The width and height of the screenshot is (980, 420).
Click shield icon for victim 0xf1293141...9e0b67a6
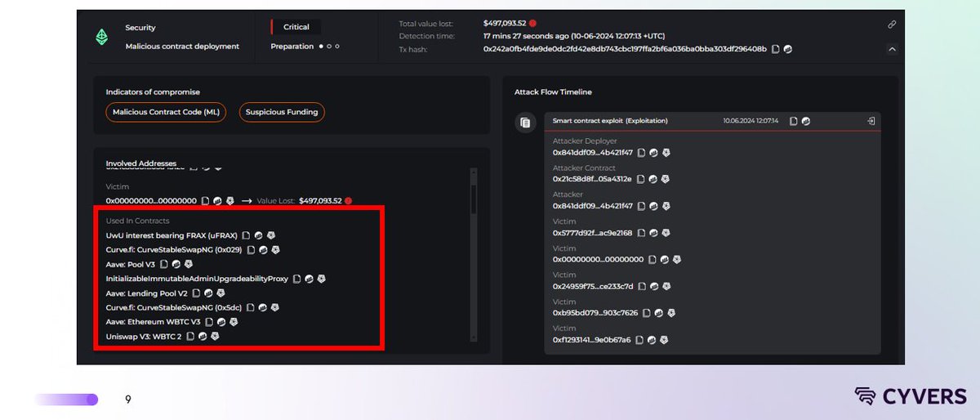pos(664,340)
